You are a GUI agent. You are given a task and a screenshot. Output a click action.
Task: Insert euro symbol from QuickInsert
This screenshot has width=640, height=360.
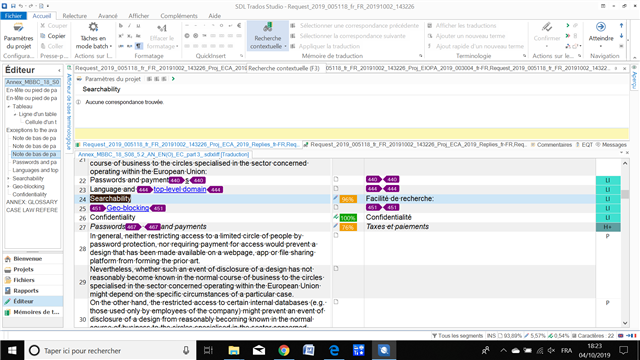239,25
